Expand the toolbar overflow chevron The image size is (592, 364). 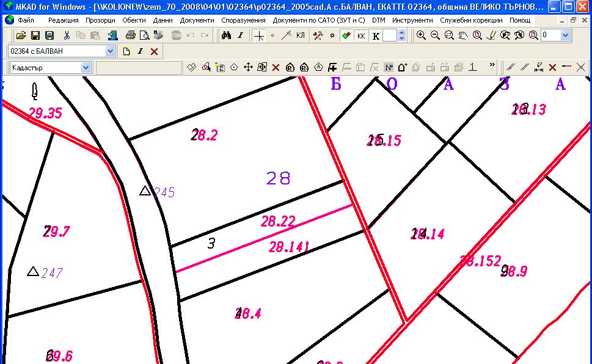pos(492,65)
